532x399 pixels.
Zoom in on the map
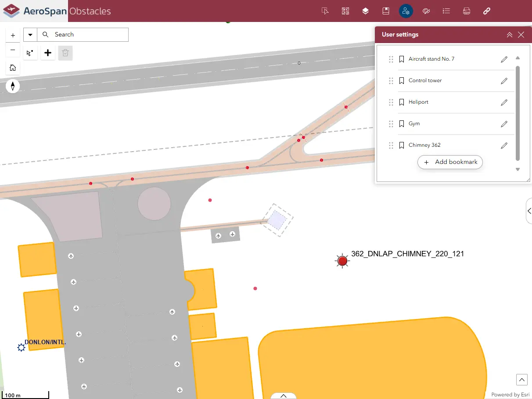pyautogui.click(x=13, y=35)
